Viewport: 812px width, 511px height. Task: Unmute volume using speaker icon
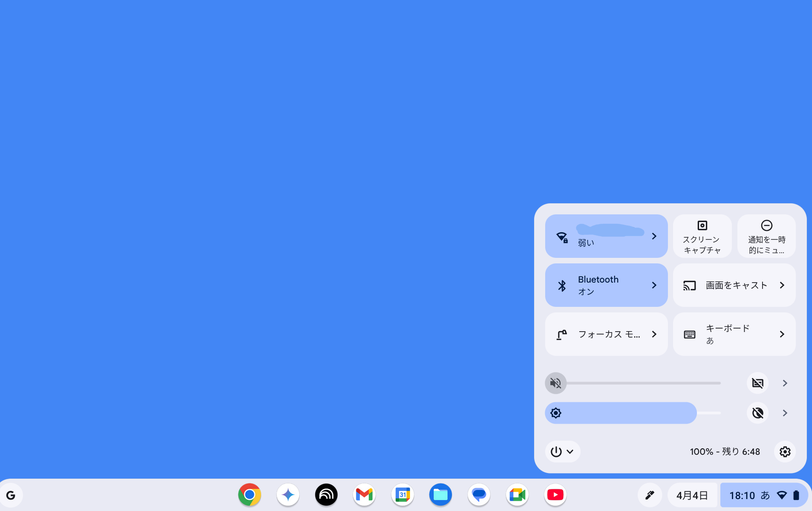click(x=555, y=383)
